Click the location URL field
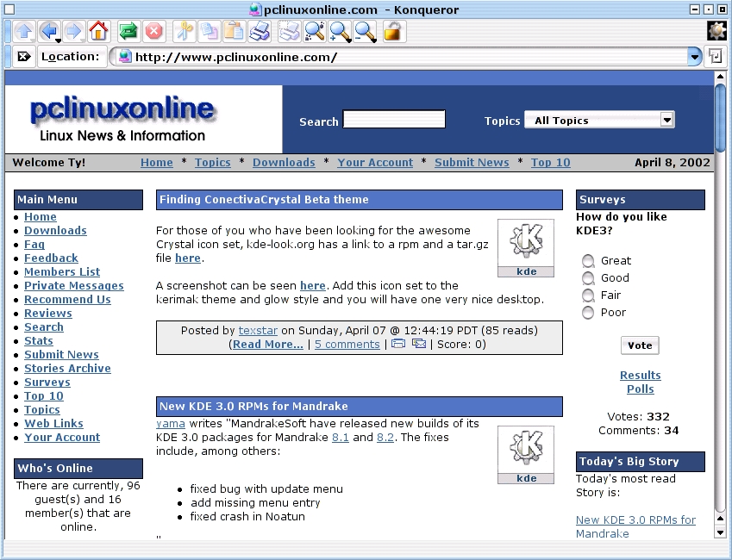732x560 pixels. (x=406, y=57)
